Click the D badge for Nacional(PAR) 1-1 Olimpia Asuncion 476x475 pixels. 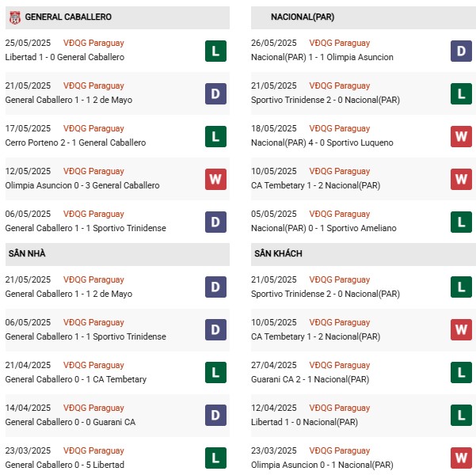click(x=461, y=51)
